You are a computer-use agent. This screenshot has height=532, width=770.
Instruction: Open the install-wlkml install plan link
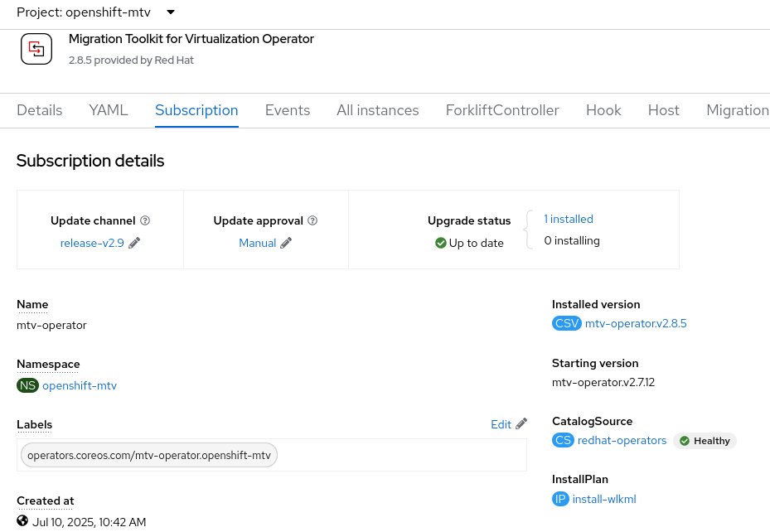point(604,499)
